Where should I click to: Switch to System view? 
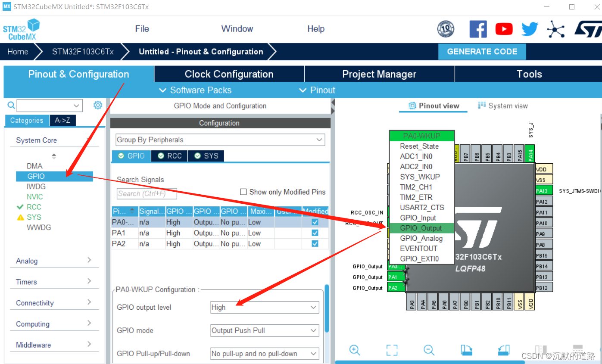coord(503,106)
